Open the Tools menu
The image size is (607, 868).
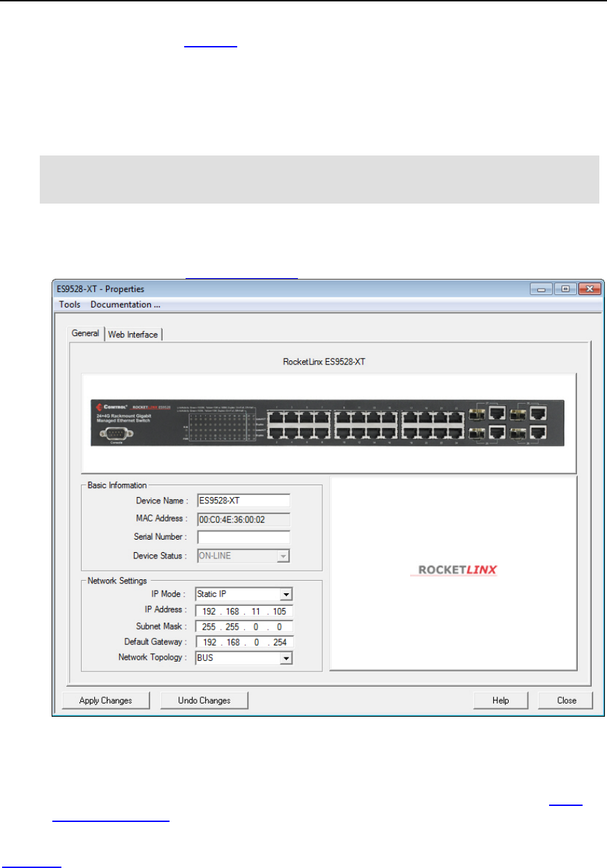click(69, 305)
